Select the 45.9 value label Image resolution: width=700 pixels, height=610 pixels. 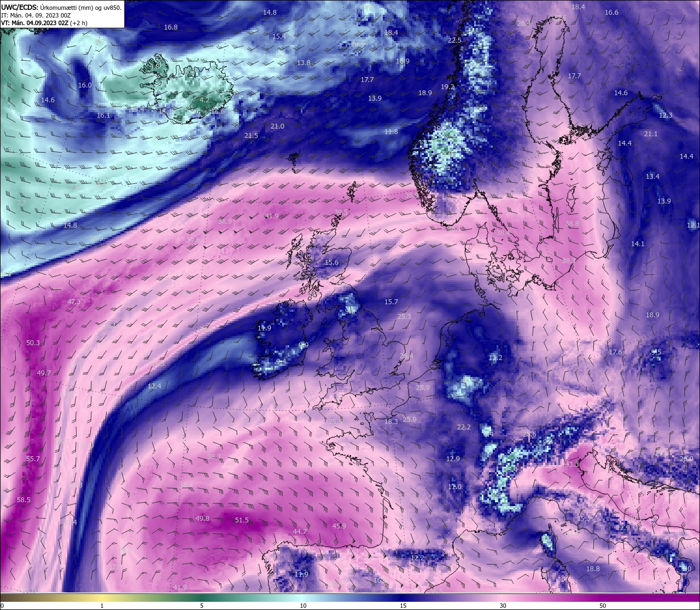(339, 526)
